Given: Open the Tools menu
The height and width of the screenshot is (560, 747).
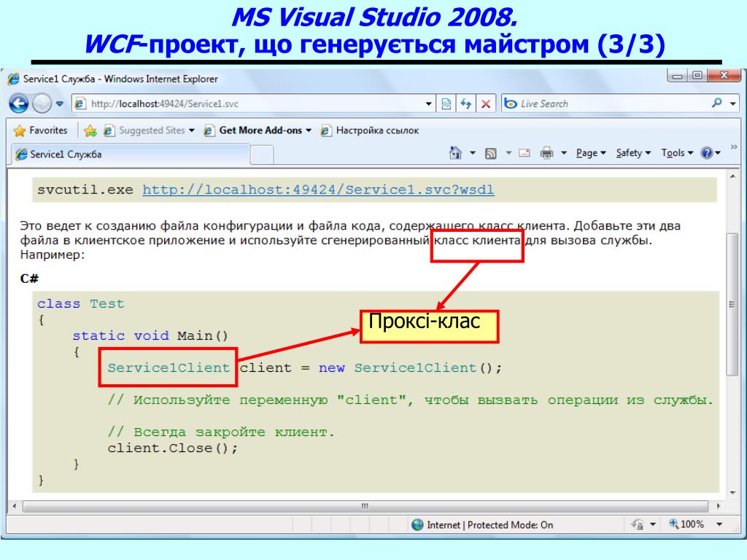Looking at the screenshot, I should point(677,153).
